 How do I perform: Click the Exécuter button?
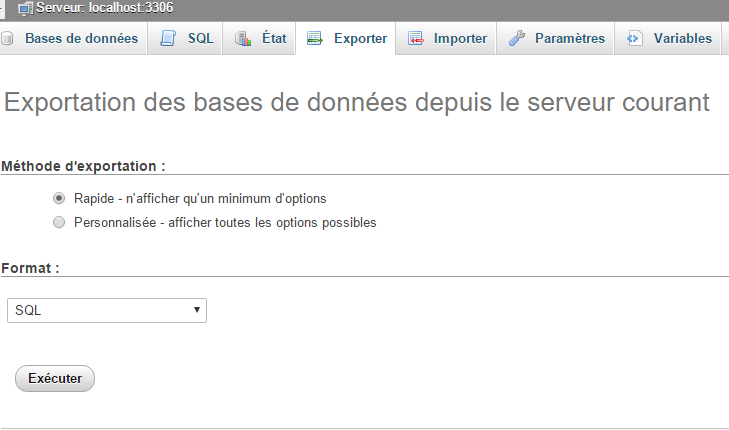click(55, 378)
